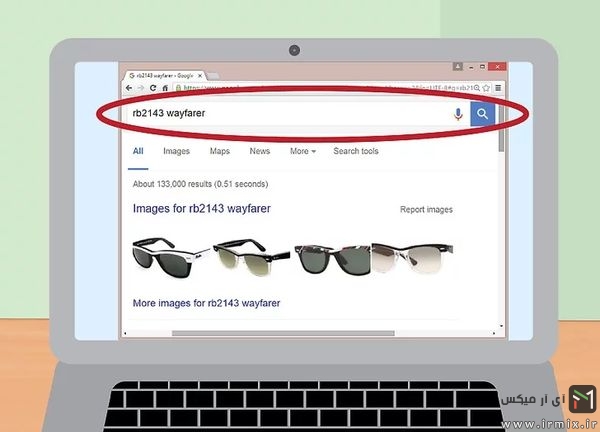The image size is (600, 432).
Task: Open Search tools options
Action: [356, 151]
